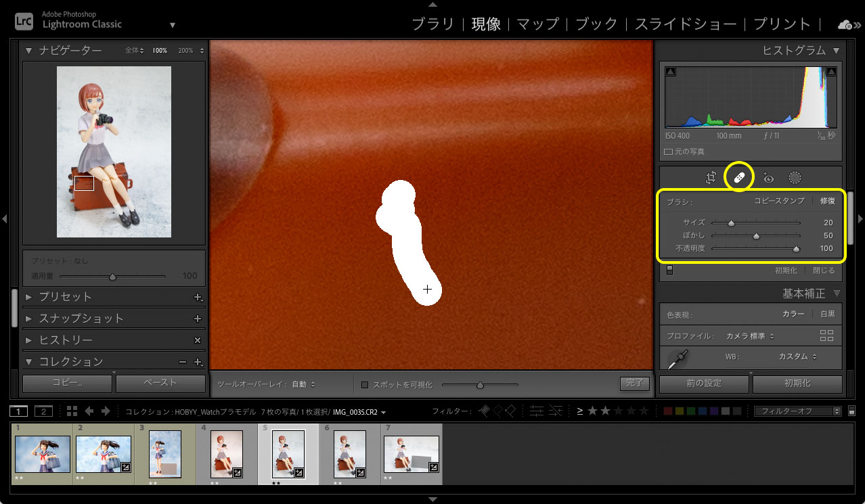Viewport: 865px width, 504px height.
Task: Open identity plate dropdown arrow
Action: 173,26
